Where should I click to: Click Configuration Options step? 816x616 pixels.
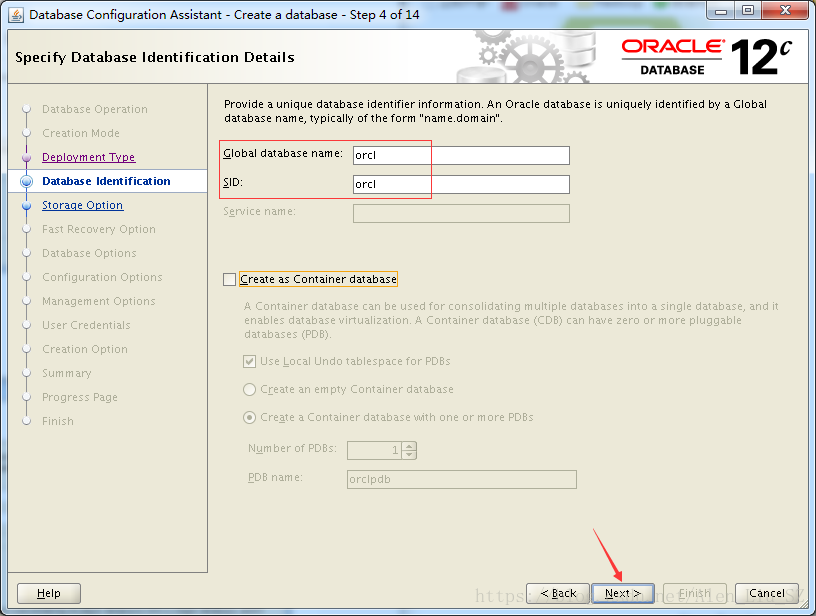click(102, 277)
